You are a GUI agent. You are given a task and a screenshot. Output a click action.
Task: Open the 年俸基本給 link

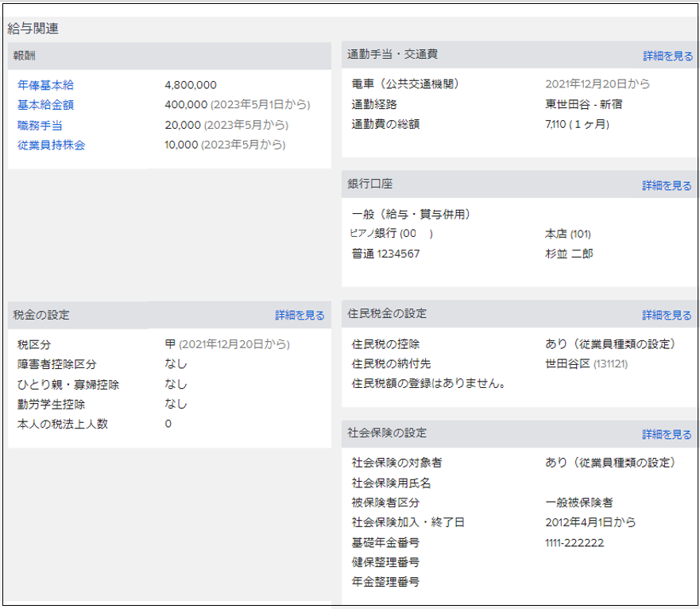coord(45,85)
